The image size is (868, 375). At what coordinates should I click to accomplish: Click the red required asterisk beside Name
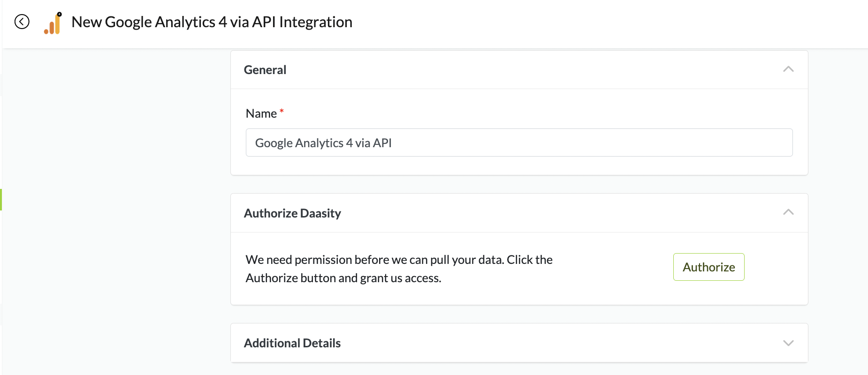282,111
